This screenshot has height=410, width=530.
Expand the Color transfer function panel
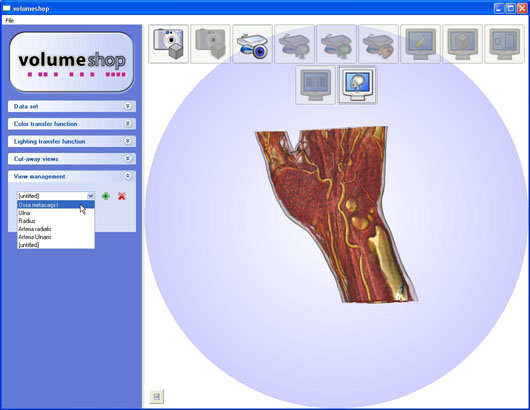pos(127,124)
